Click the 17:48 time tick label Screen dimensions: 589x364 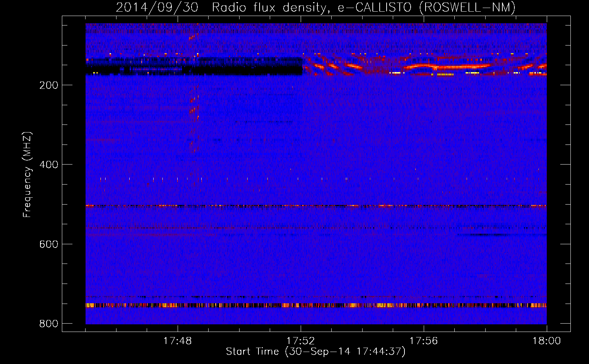click(x=178, y=341)
